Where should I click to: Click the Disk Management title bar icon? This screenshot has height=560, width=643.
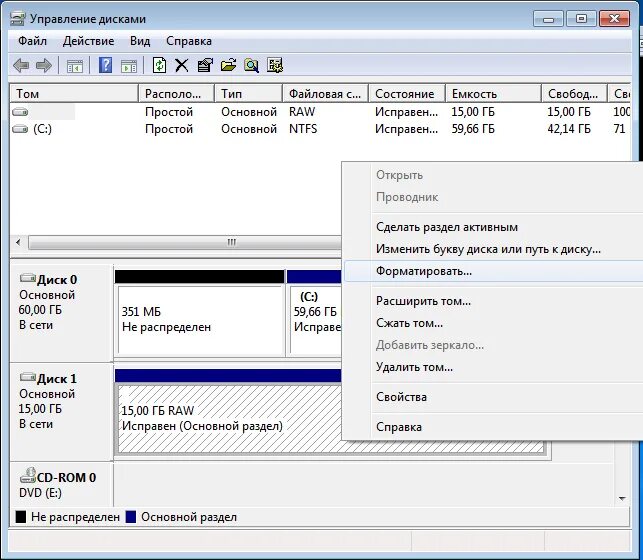[x=18, y=19]
